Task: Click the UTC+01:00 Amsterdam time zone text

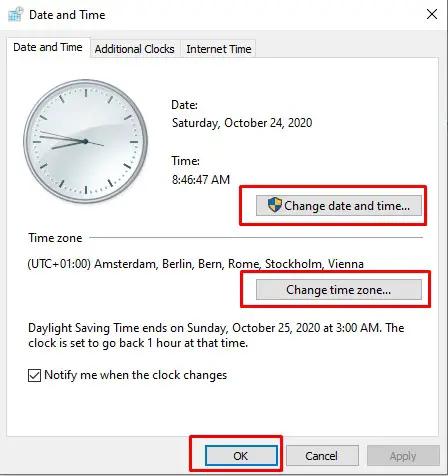Action: (x=195, y=264)
